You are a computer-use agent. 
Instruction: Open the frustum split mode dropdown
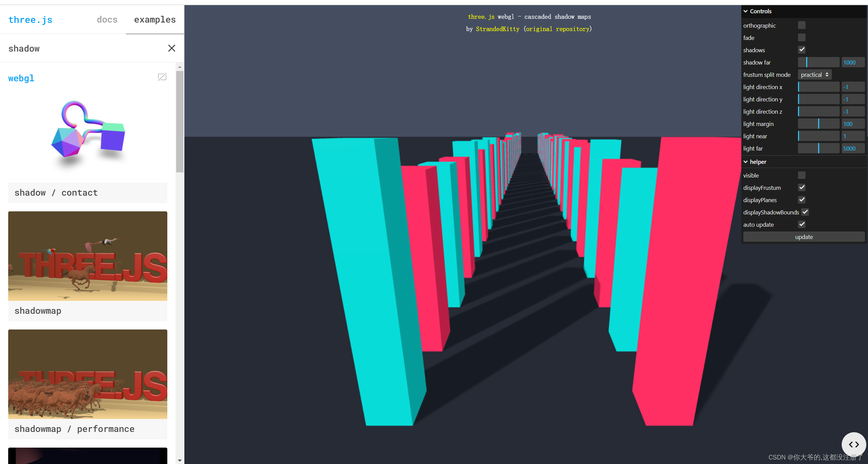pos(814,75)
